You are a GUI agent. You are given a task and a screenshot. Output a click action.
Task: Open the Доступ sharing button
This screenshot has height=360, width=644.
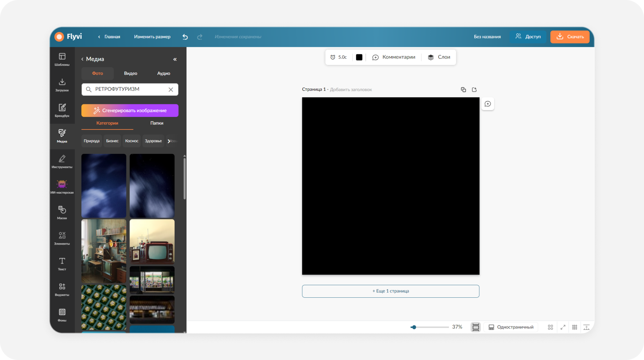pyautogui.click(x=528, y=37)
